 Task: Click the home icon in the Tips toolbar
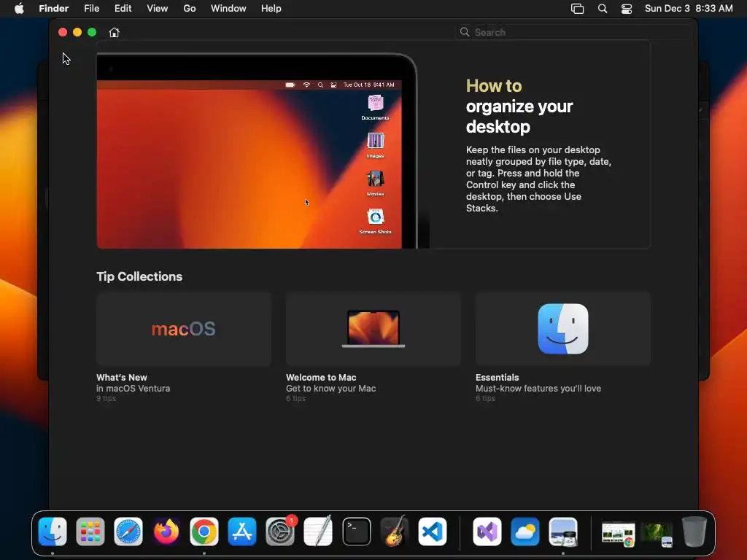[x=114, y=32]
